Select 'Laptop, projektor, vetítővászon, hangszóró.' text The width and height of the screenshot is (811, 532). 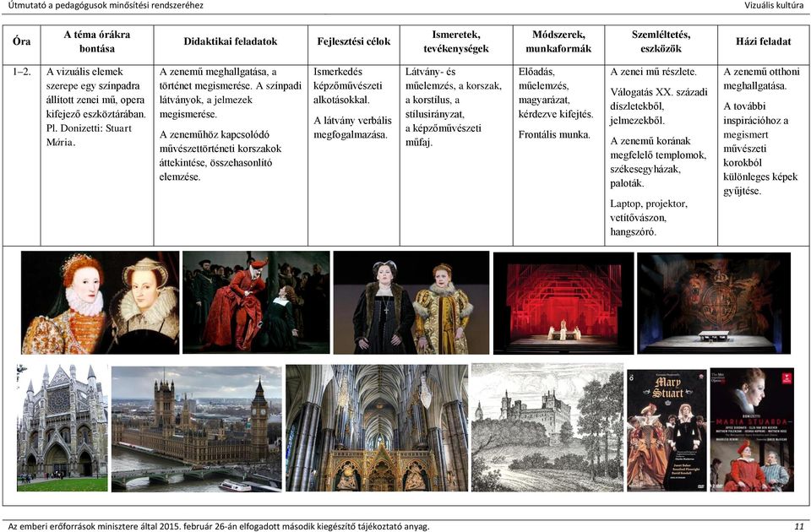(x=649, y=218)
